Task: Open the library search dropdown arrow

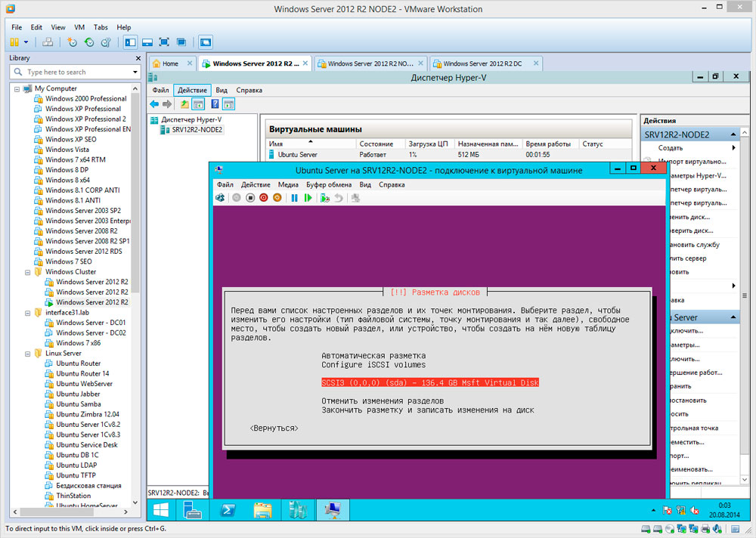Action: [135, 73]
